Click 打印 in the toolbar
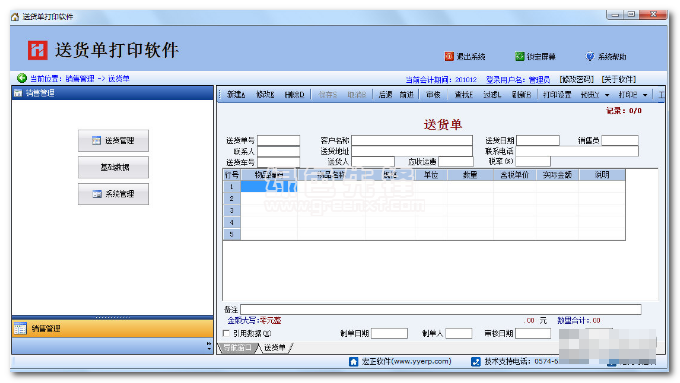The image size is (680, 383). pos(628,95)
